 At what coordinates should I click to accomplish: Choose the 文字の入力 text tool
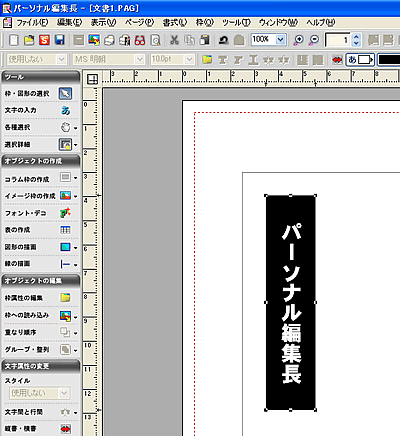pyautogui.click(x=65, y=110)
